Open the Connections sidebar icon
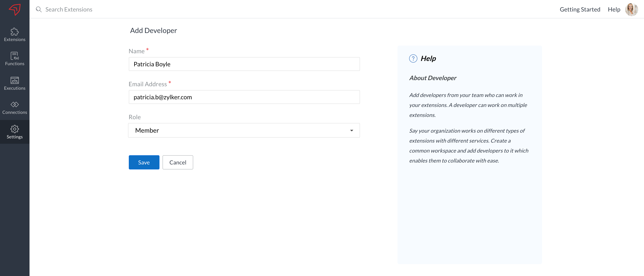The image size is (644, 276). (x=15, y=104)
